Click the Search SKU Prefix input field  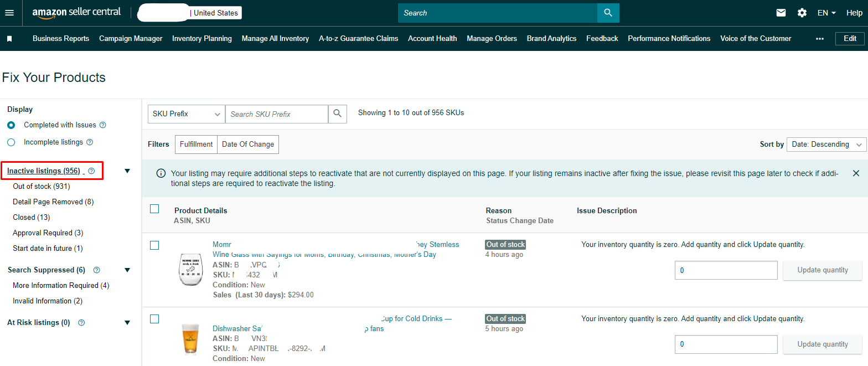[277, 114]
